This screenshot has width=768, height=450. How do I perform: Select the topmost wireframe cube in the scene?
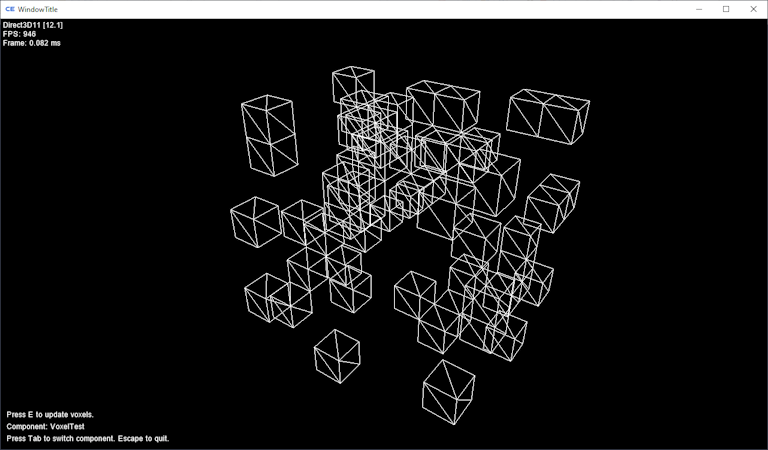tap(353, 84)
